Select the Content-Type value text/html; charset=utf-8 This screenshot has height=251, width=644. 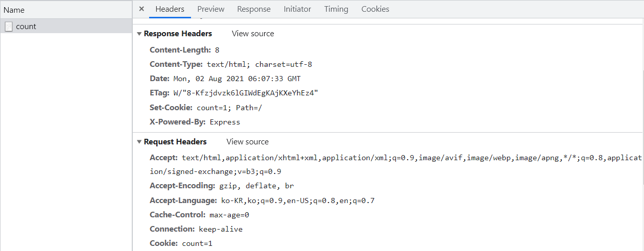click(259, 64)
